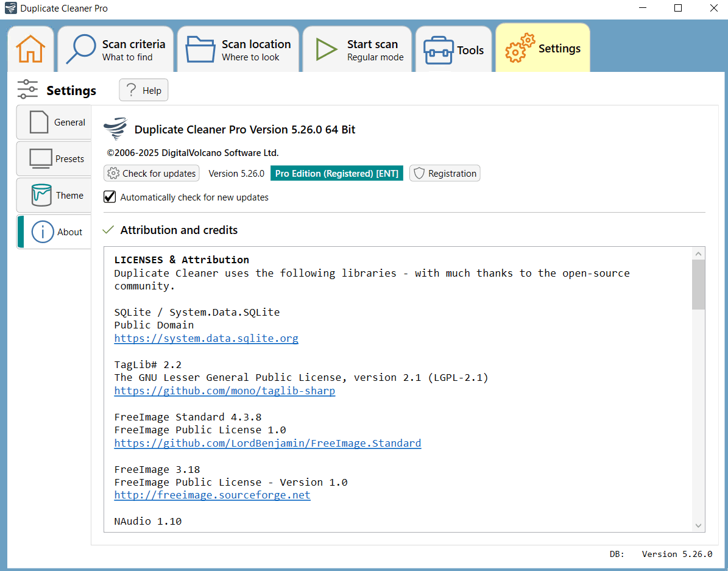Click the Settings sliders icon
This screenshot has height=571, width=728.
(x=27, y=89)
